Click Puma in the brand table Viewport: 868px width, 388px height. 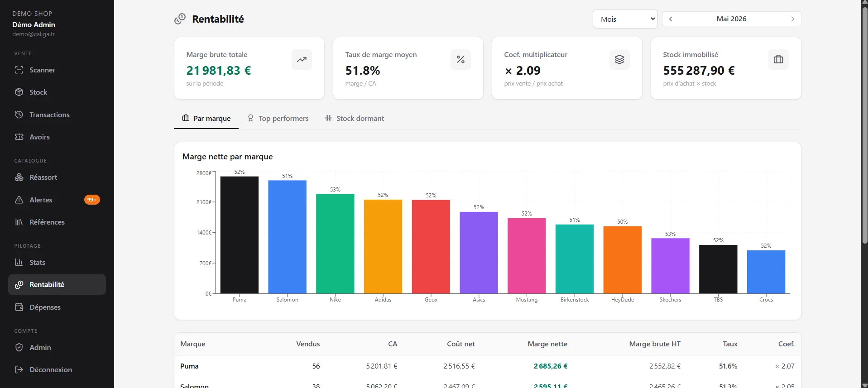coord(189,366)
